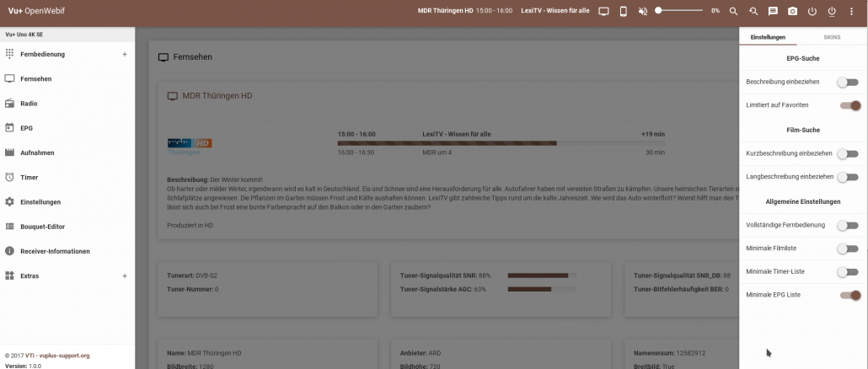Viewport: 868px width, 369px height.
Task: Toggle Vollständige Fernbedienung switch
Action: click(x=848, y=225)
